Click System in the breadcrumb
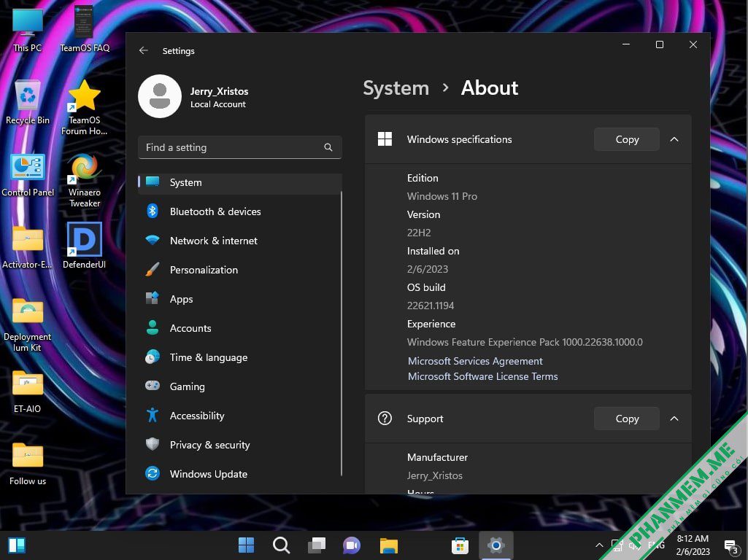The height and width of the screenshot is (560, 748). click(x=396, y=88)
